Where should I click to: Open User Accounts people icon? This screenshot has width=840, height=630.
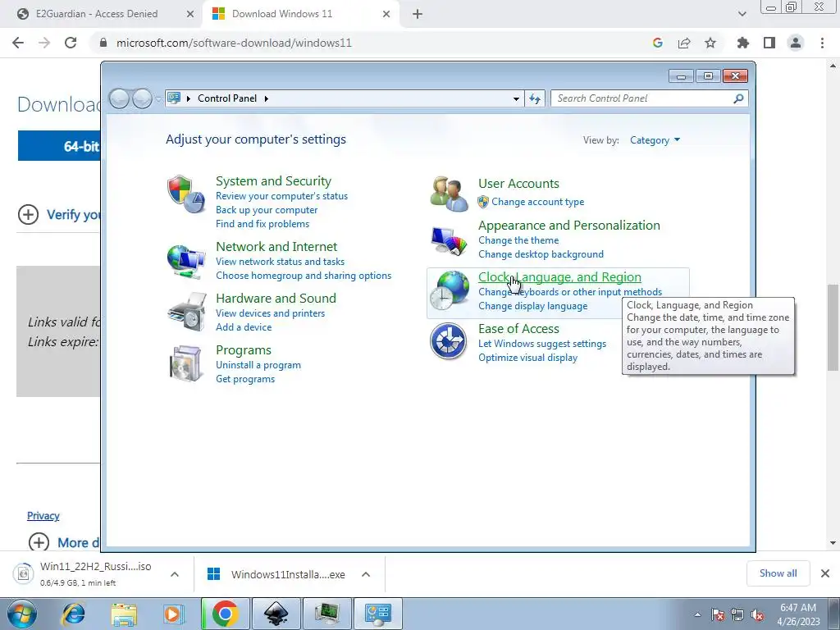point(449,194)
